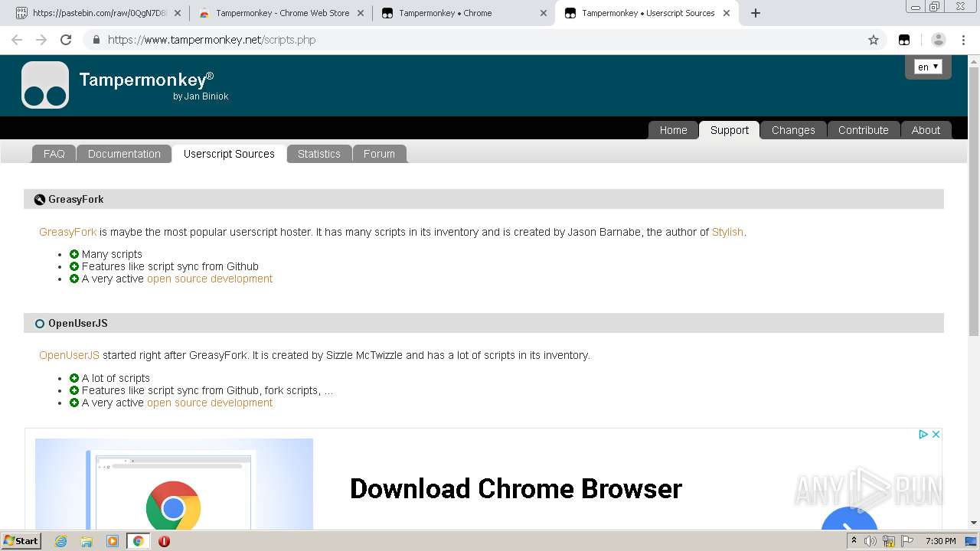Viewport: 980px width, 551px height.
Task: Click the Tampermonkey logo icon in header
Action: [45, 85]
